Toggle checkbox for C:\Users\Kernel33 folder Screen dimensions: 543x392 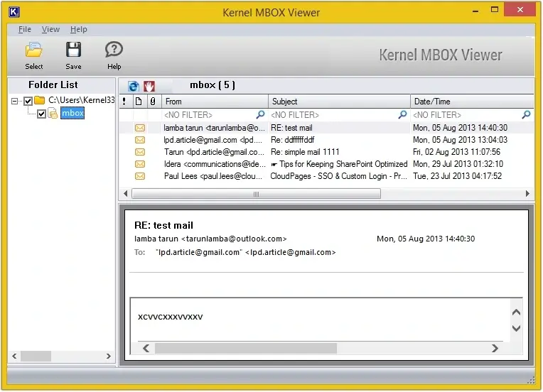click(28, 101)
